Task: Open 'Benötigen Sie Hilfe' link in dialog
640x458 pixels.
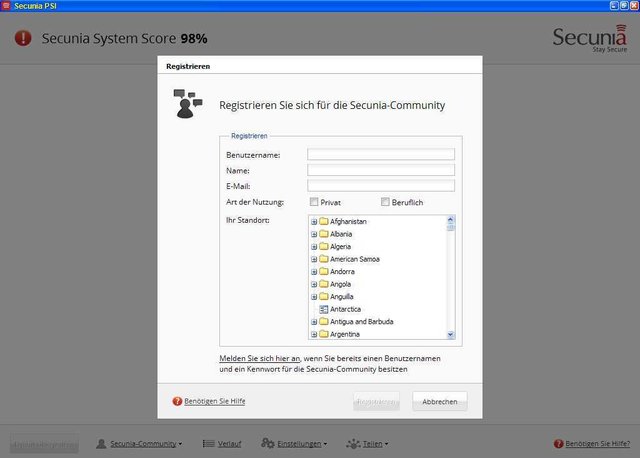Action: [x=215, y=401]
